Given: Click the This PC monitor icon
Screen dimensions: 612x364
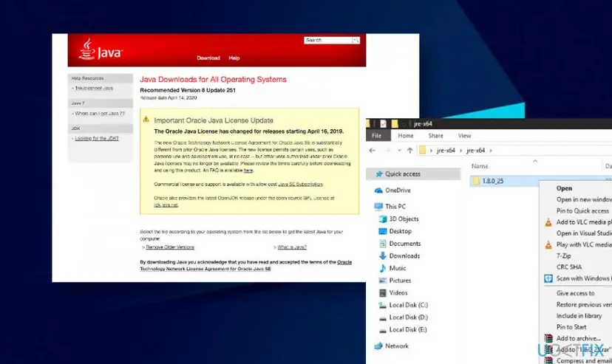Looking at the screenshot, I should pyautogui.click(x=378, y=207).
